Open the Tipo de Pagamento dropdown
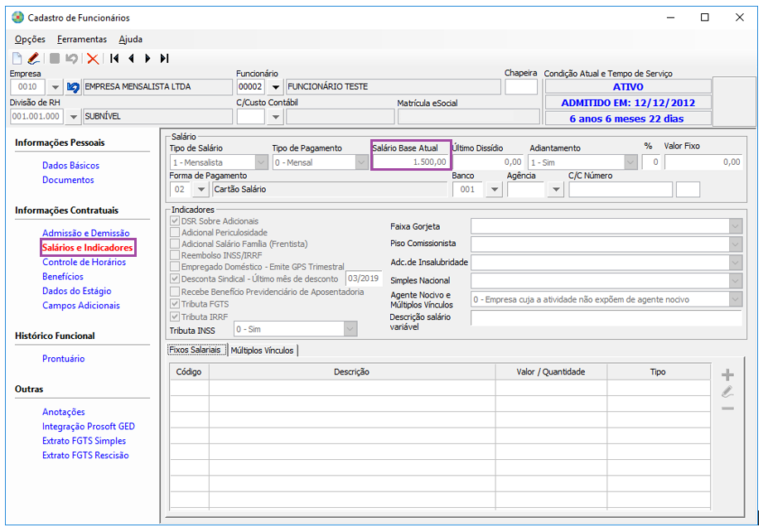Image resolution: width=768 pixels, height=532 pixels. (362, 162)
